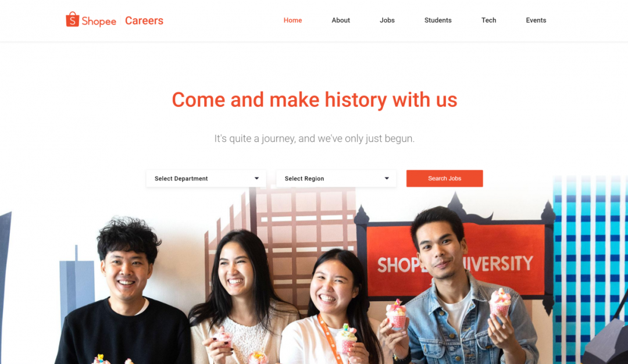This screenshot has width=628, height=364.
Task: Open the About page
Action: (x=341, y=20)
